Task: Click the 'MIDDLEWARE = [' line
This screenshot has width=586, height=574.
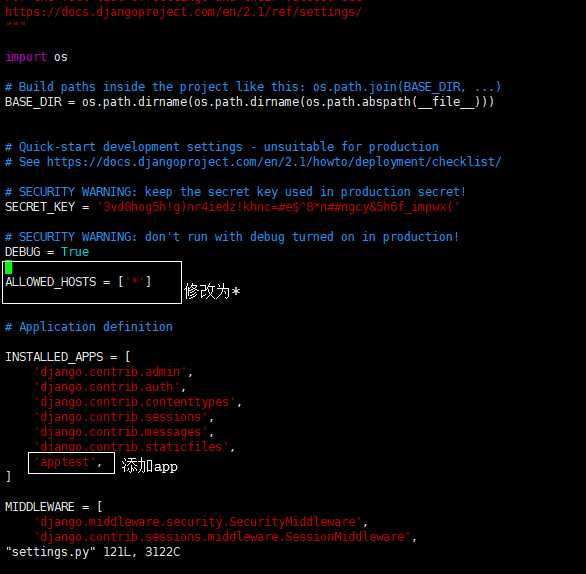Action: (x=53, y=507)
